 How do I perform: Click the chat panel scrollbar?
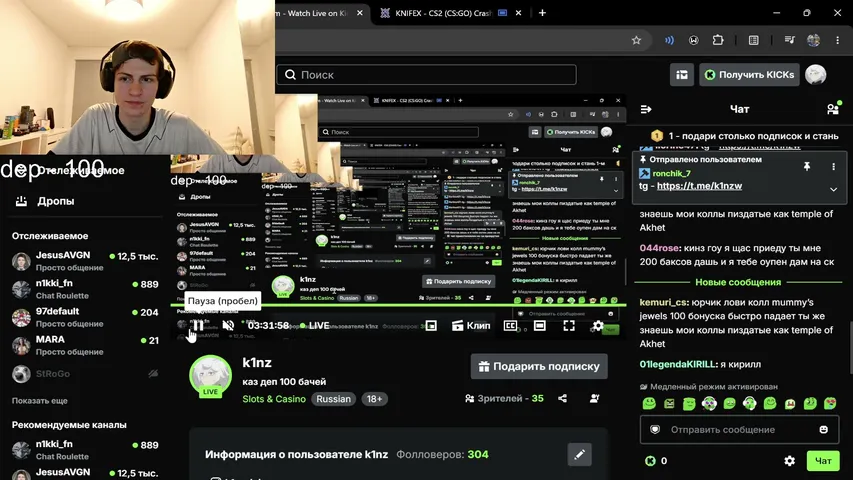pos(849,348)
